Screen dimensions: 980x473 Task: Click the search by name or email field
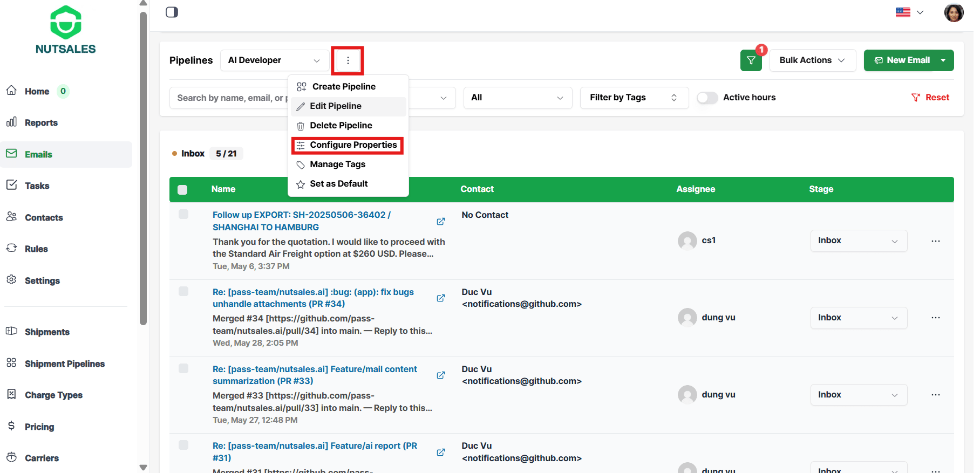pyautogui.click(x=230, y=98)
